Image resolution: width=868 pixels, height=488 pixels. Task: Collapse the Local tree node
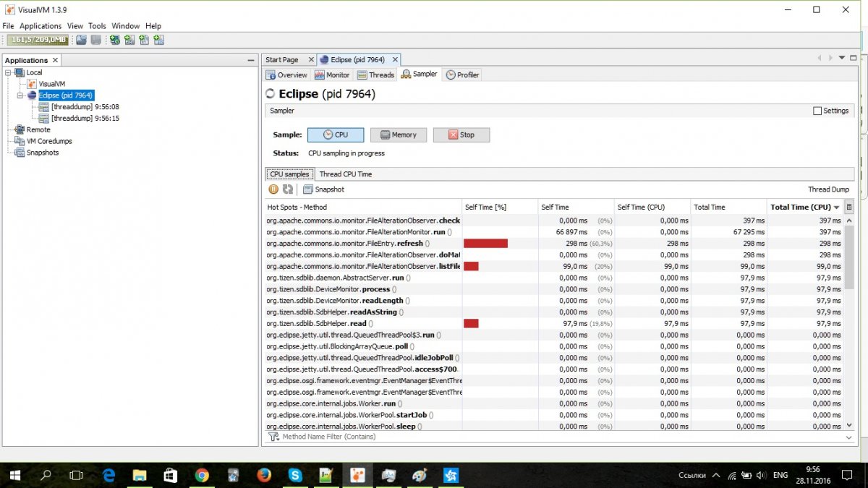point(9,72)
